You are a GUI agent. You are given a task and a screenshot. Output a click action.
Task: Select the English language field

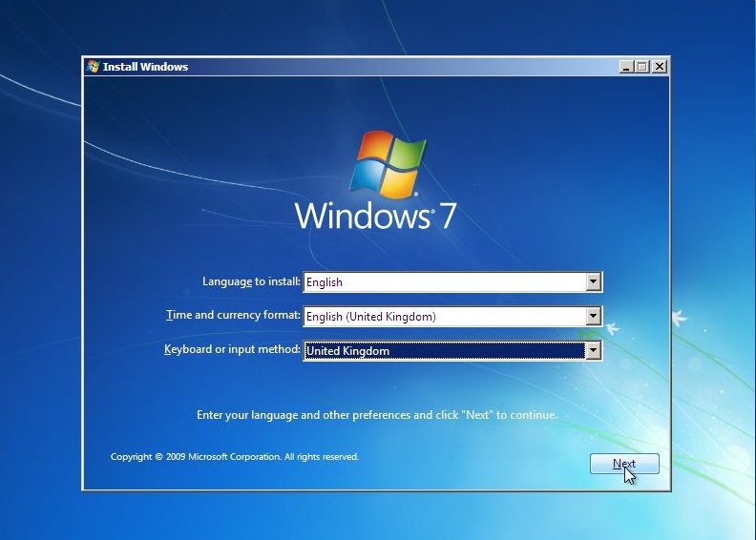pyautogui.click(x=444, y=281)
